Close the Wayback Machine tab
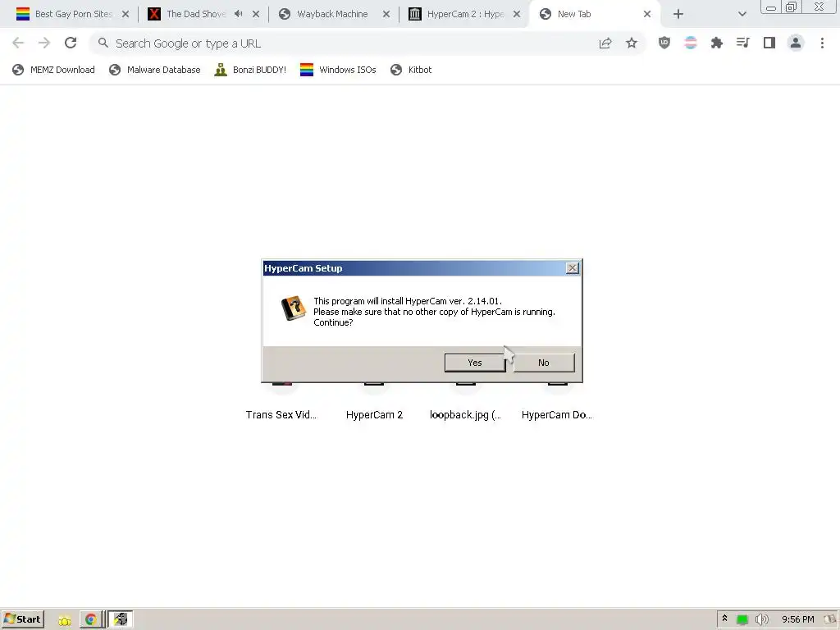This screenshot has height=630, width=840. (x=386, y=14)
